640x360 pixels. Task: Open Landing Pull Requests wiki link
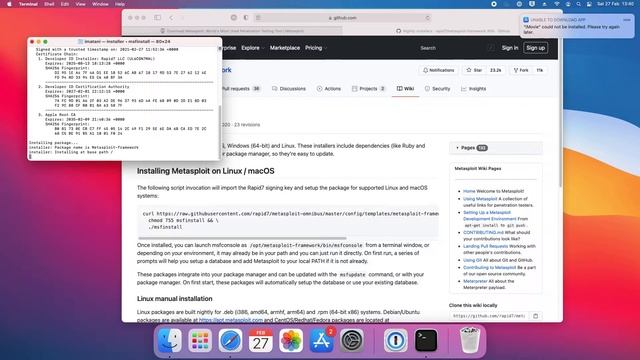487,246
